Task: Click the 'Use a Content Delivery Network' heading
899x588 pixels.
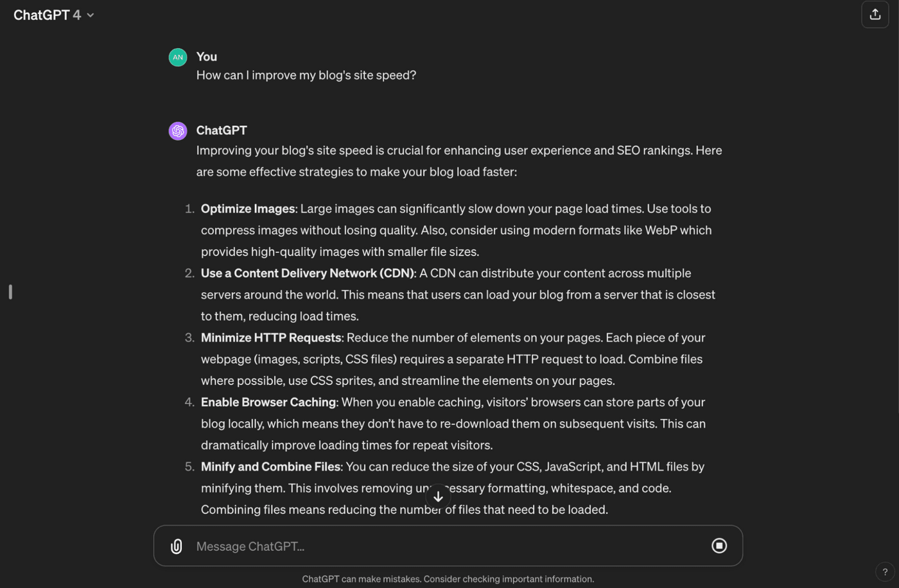Action: point(306,273)
